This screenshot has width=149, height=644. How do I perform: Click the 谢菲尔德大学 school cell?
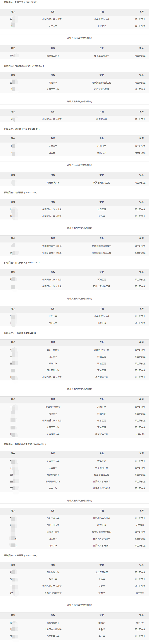53,572
